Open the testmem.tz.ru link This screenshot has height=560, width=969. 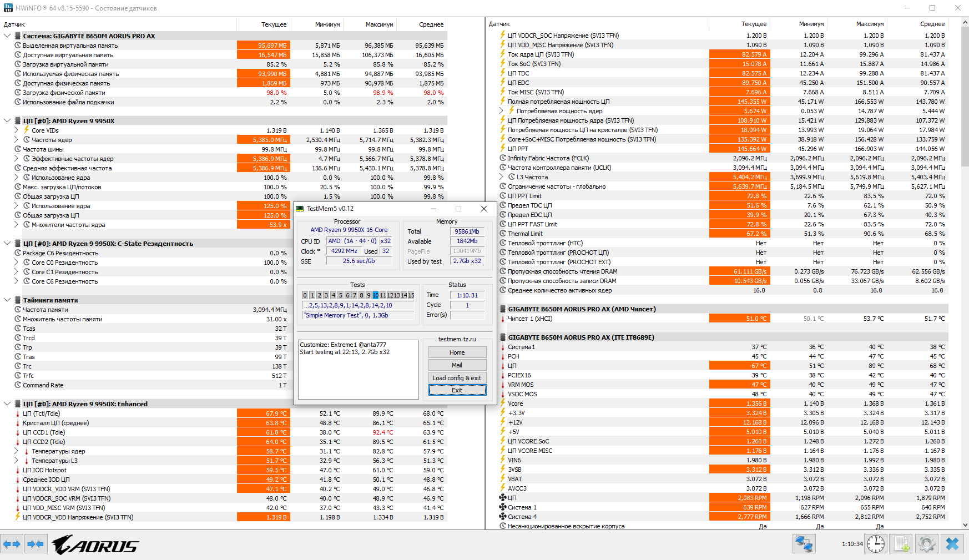coord(457,339)
